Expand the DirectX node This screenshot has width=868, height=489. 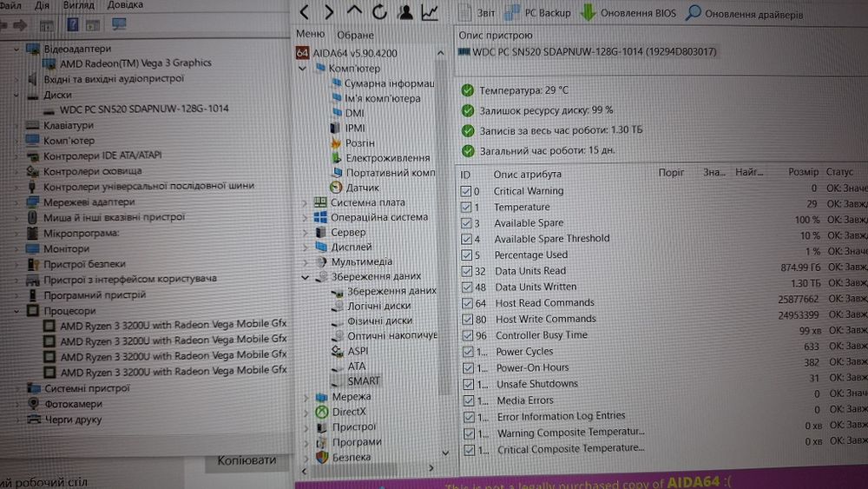tap(306, 413)
